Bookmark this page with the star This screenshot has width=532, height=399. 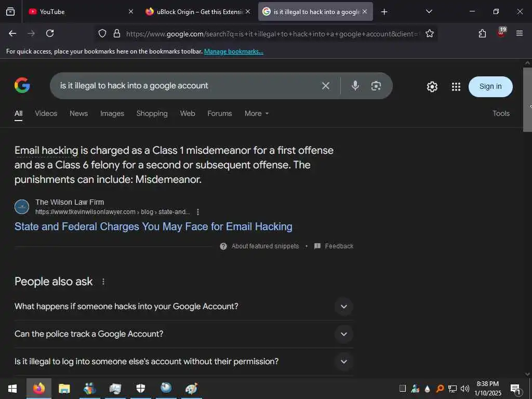coord(430,33)
